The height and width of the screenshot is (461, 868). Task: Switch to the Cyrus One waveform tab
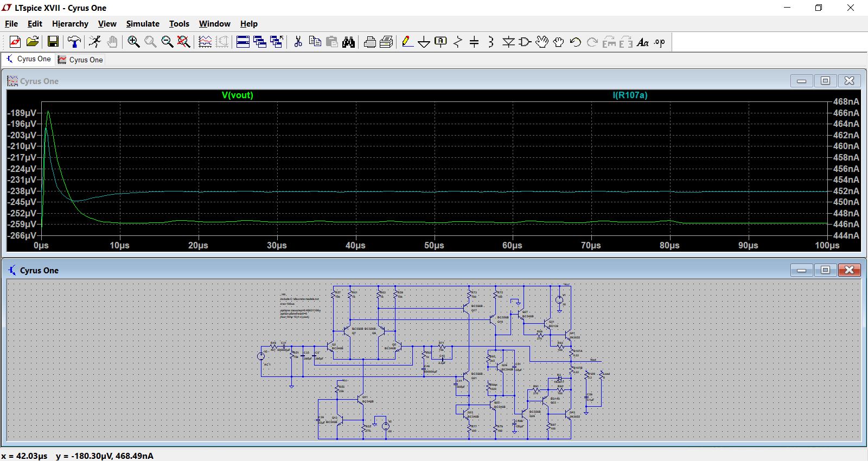[80, 60]
